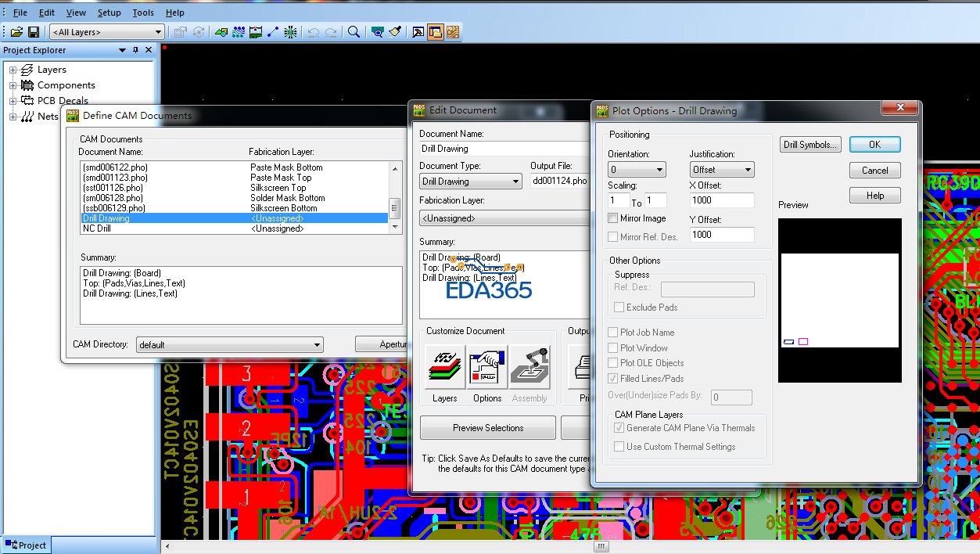980x554 pixels.
Task: Uncheck Filled Lines/Pads option
Action: pyautogui.click(x=614, y=379)
